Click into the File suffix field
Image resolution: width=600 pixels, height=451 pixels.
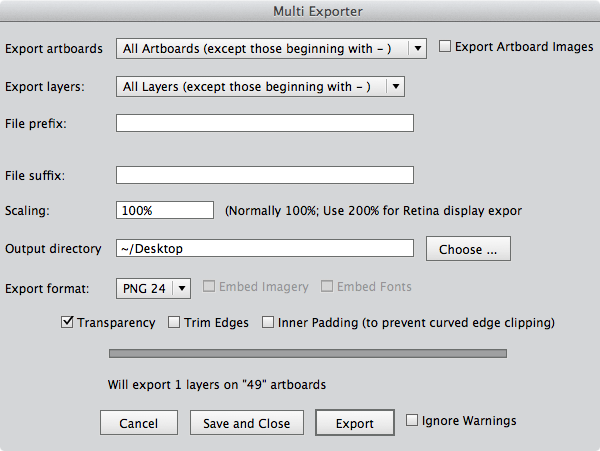(x=265, y=175)
